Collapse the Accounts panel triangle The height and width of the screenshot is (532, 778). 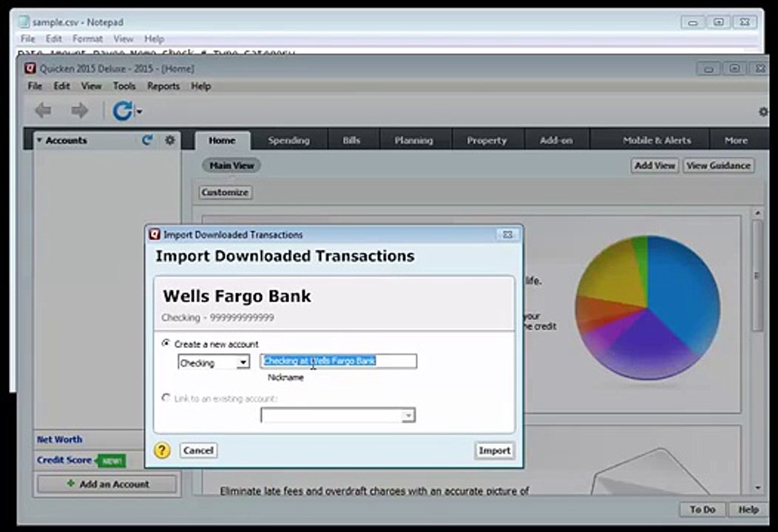click(38, 140)
